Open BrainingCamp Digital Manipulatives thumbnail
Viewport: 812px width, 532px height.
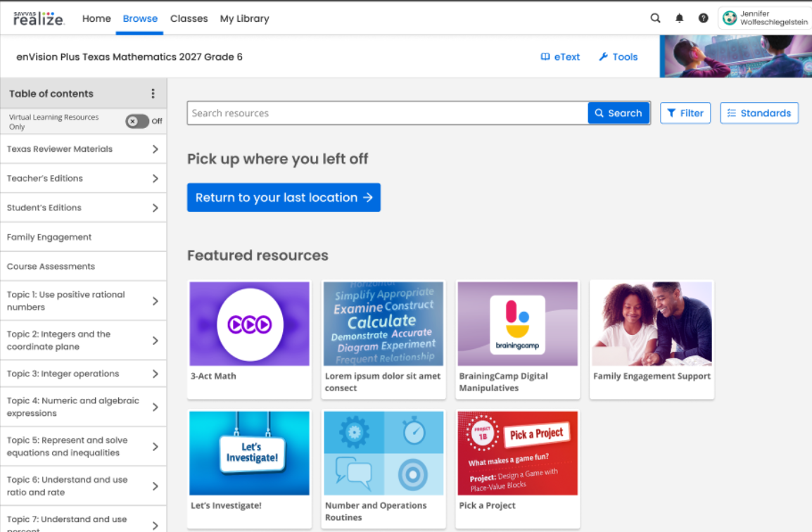point(518,324)
